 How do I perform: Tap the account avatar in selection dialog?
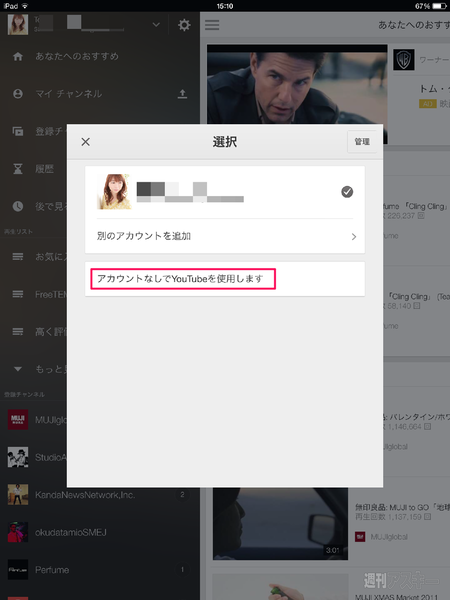[114, 192]
